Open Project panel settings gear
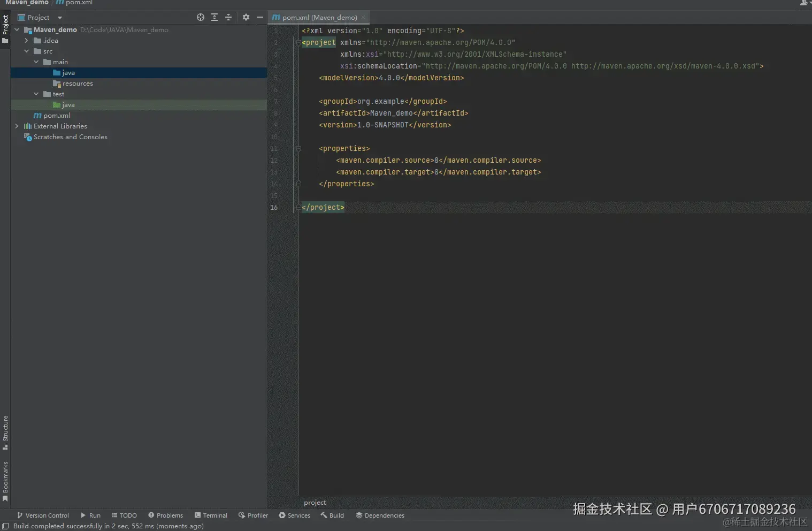This screenshot has height=531, width=812. (246, 17)
